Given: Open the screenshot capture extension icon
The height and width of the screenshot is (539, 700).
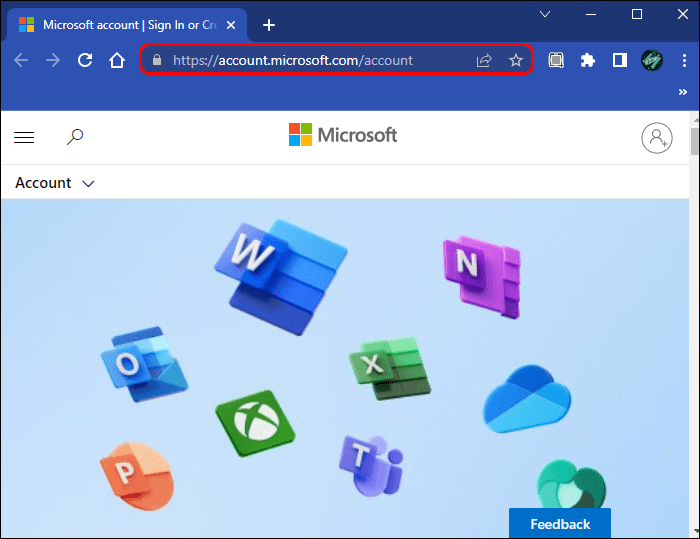Looking at the screenshot, I should [x=556, y=60].
